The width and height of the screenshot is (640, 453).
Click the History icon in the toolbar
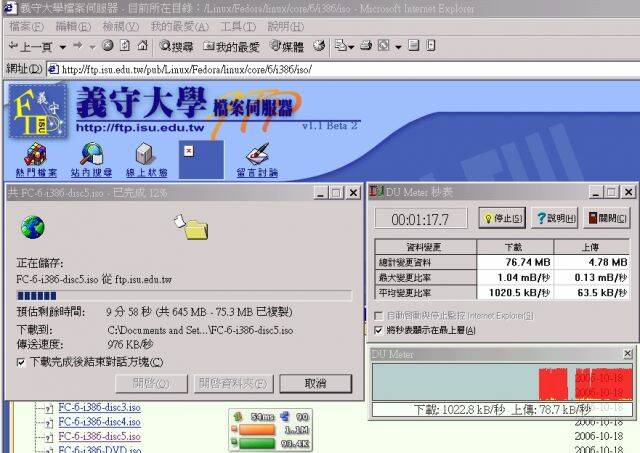(319, 46)
